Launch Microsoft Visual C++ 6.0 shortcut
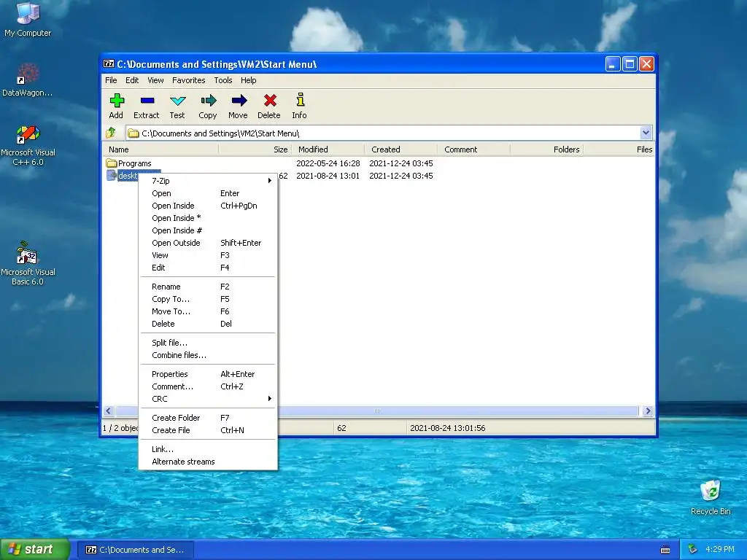This screenshot has height=560, width=747. coord(28,145)
